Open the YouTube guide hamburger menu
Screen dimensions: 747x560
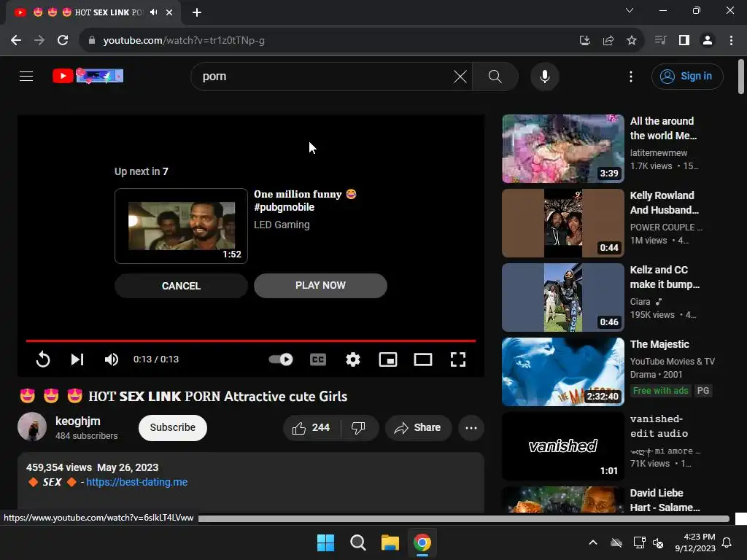(x=26, y=76)
